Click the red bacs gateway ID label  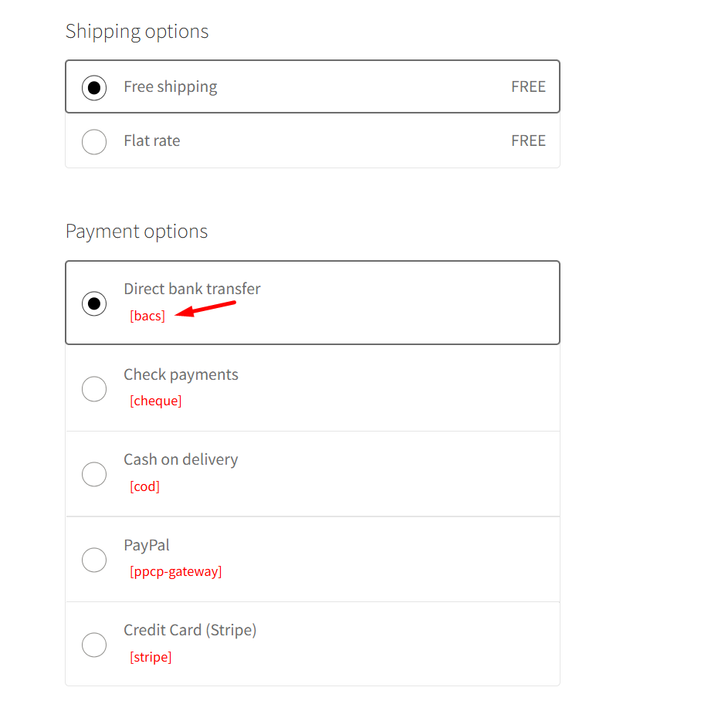[147, 315]
